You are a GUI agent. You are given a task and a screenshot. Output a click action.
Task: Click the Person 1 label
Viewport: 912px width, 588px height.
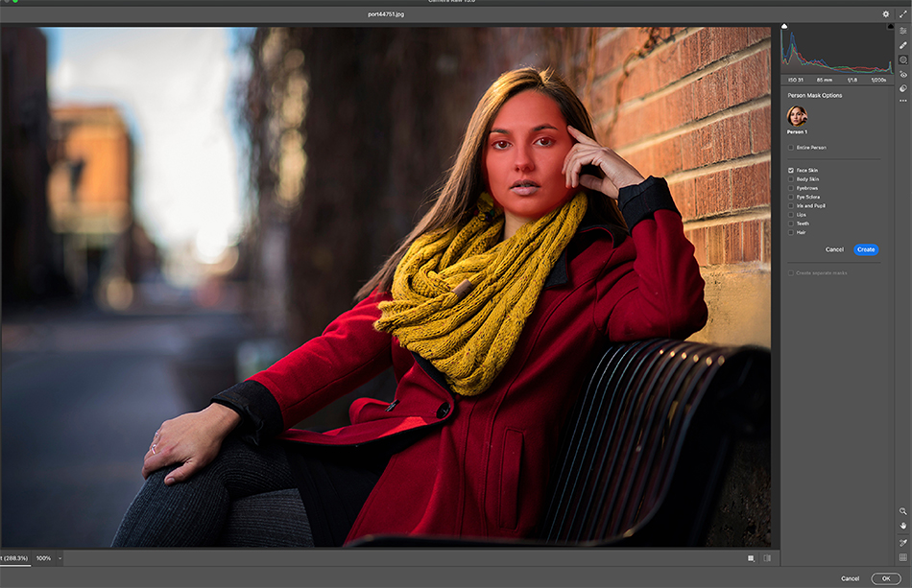[x=797, y=132]
